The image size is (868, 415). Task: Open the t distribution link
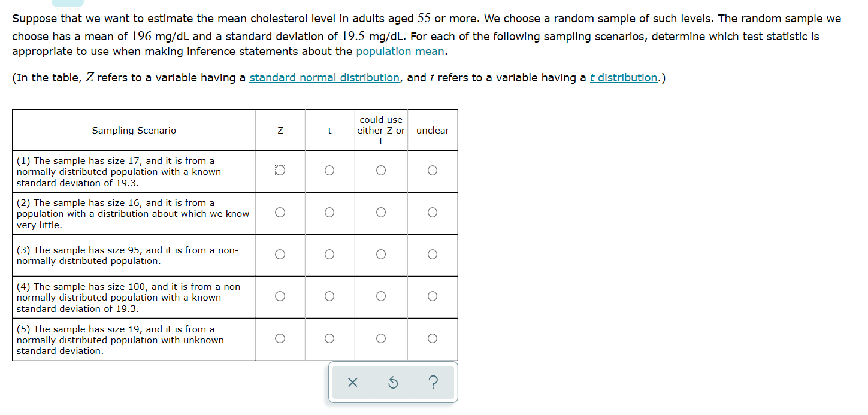tap(624, 78)
